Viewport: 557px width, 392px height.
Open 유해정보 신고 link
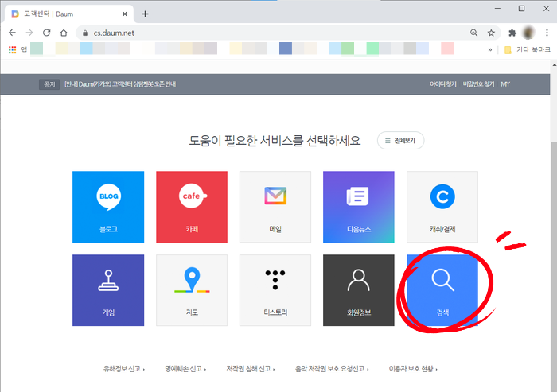pos(123,369)
